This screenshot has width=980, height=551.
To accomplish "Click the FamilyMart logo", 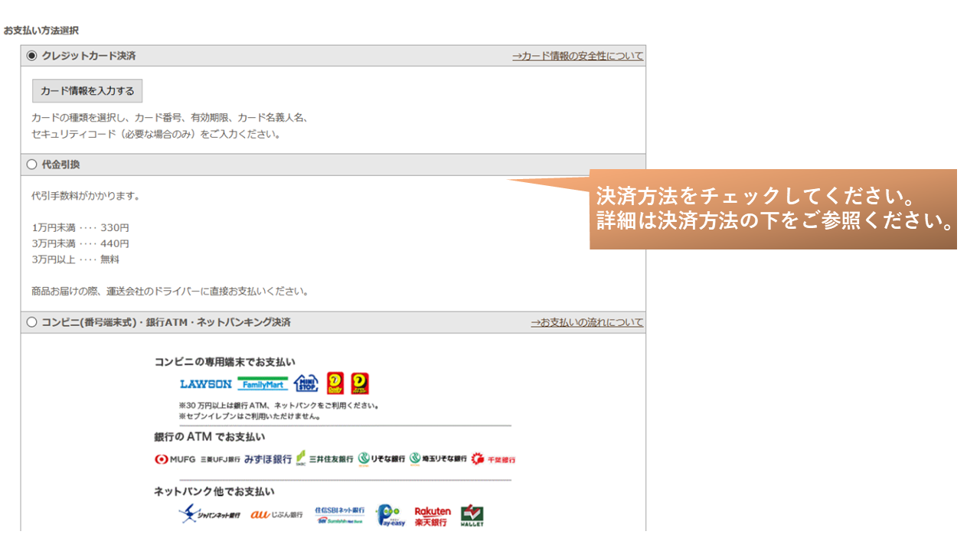I will click(263, 383).
